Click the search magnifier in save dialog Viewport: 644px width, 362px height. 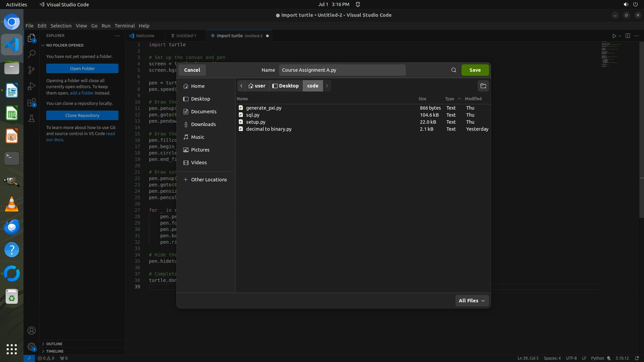pos(453,70)
